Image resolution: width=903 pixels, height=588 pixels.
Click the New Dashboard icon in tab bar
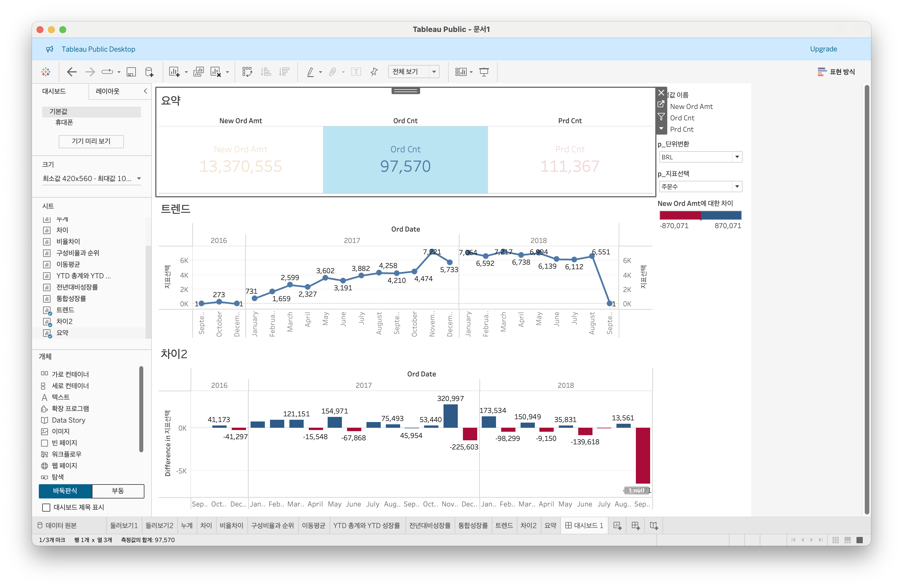[636, 526]
